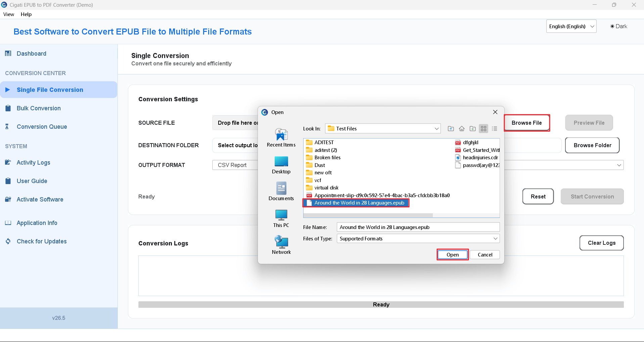Click the Home directory icon
This screenshot has width=644, height=342.
pos(462,129)
